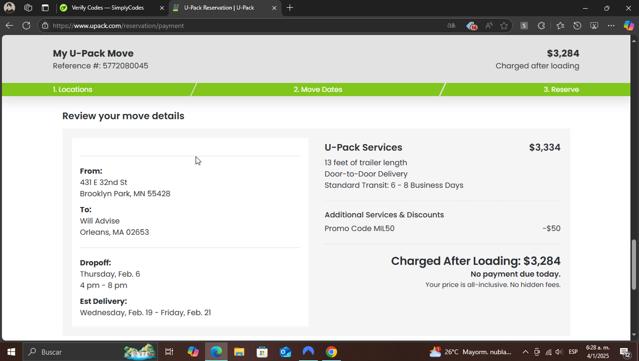Go to step 1. Locations
The height and width of the screenshot is (361, 639).
(x=73, y=89)
